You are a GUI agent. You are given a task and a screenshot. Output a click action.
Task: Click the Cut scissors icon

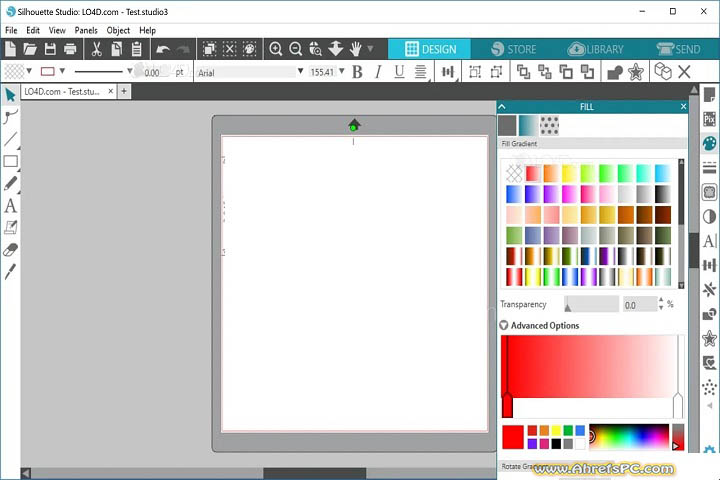pyautogui.click(x=96, y=49)
